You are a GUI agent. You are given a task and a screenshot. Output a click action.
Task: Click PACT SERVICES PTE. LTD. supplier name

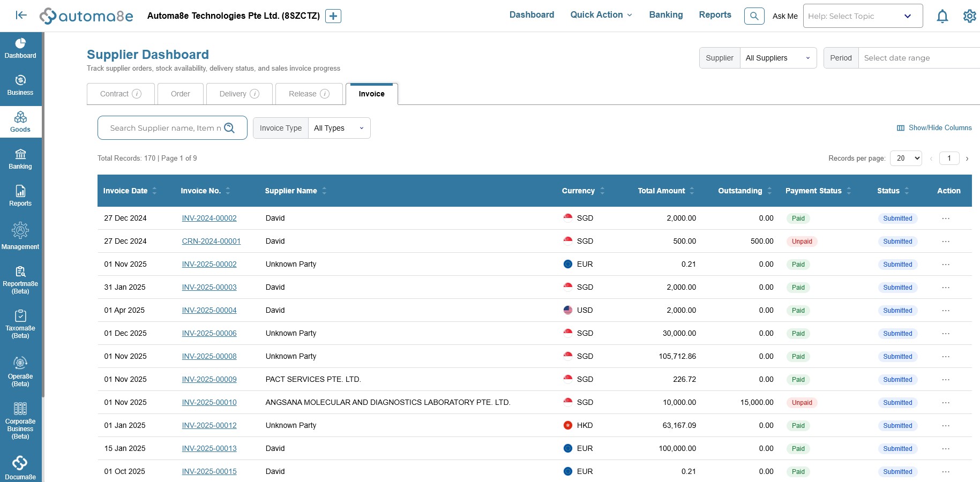313,380
